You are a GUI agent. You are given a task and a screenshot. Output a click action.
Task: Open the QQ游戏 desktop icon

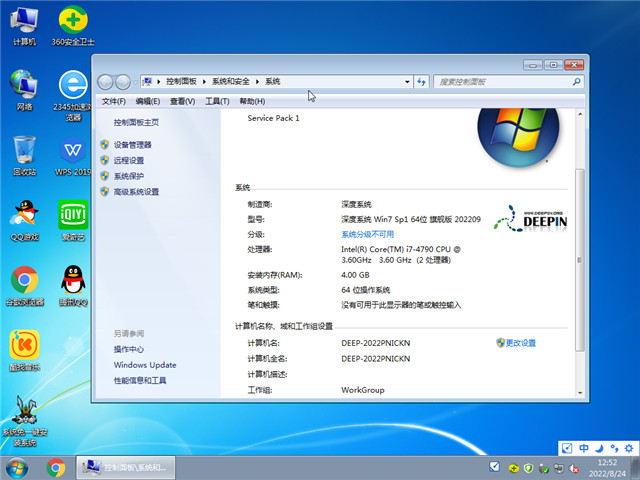[x=24, y=220]
